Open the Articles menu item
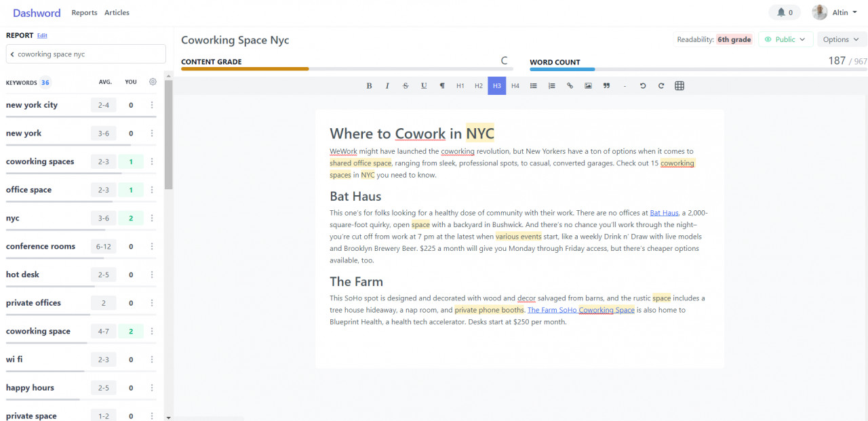Screen dimensions: 868x421 pos(117,13)
